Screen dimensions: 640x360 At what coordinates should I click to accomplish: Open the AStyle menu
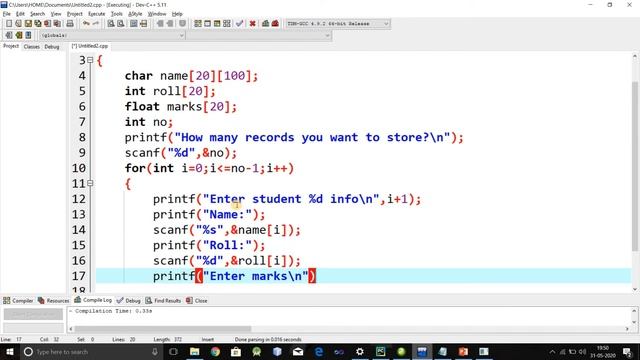point(135,14)
